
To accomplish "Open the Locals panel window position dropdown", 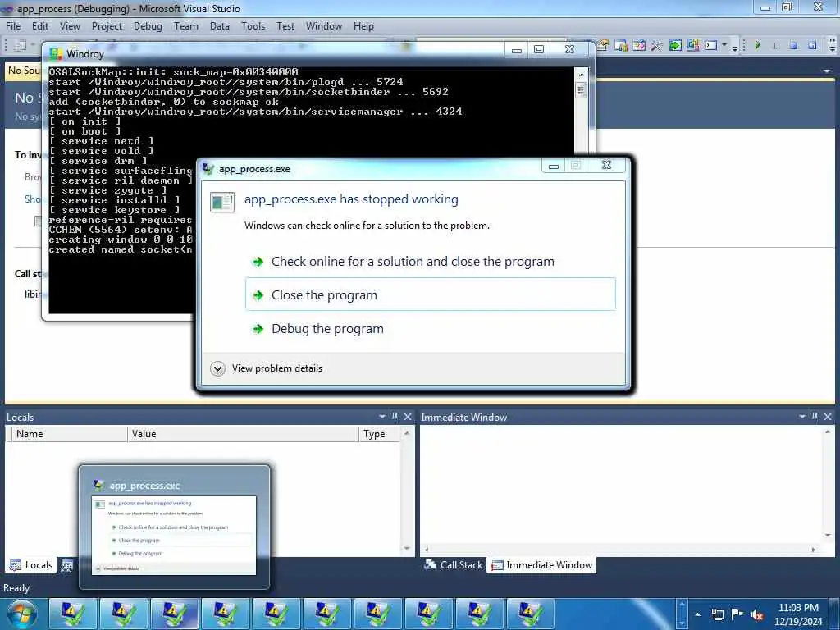I will [x=382, y=416].
